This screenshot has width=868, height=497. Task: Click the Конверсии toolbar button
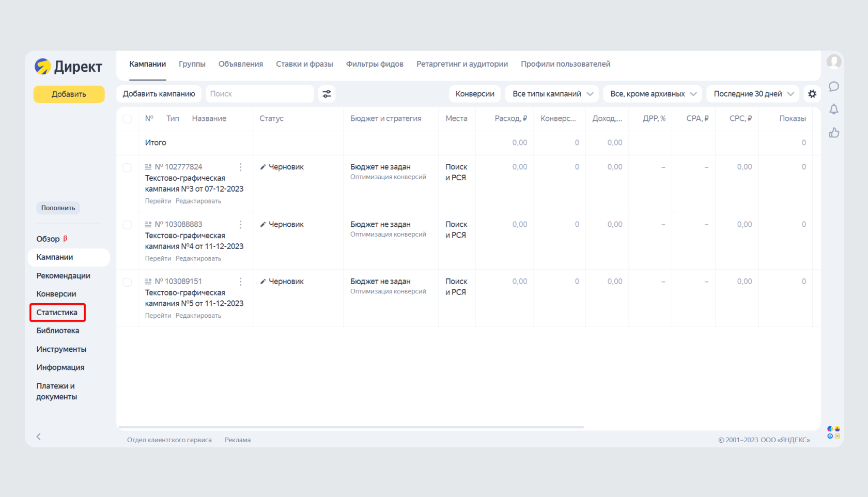(x=475, y=94)
